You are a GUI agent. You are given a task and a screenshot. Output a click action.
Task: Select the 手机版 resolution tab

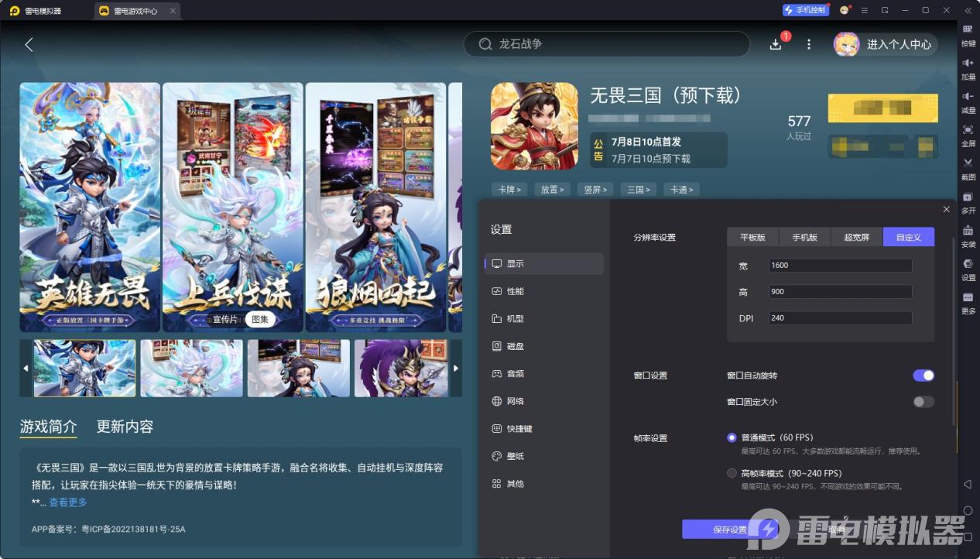(x=804, y=237)
